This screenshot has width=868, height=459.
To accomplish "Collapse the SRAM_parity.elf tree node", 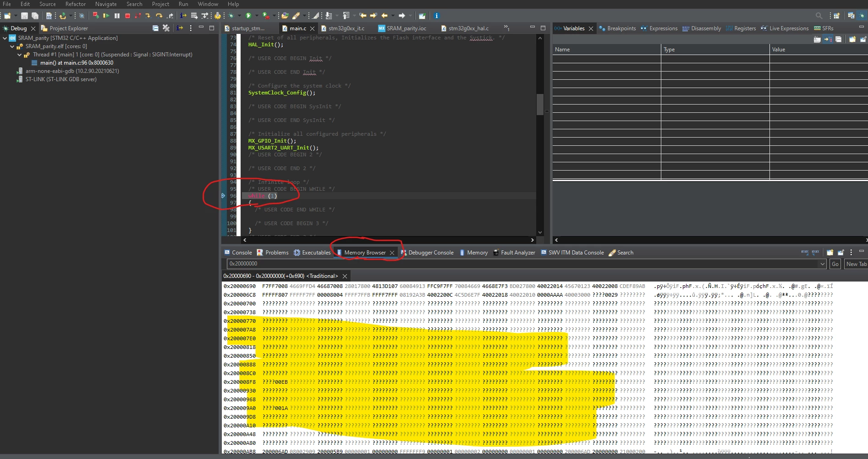I will tap(12, 46).
